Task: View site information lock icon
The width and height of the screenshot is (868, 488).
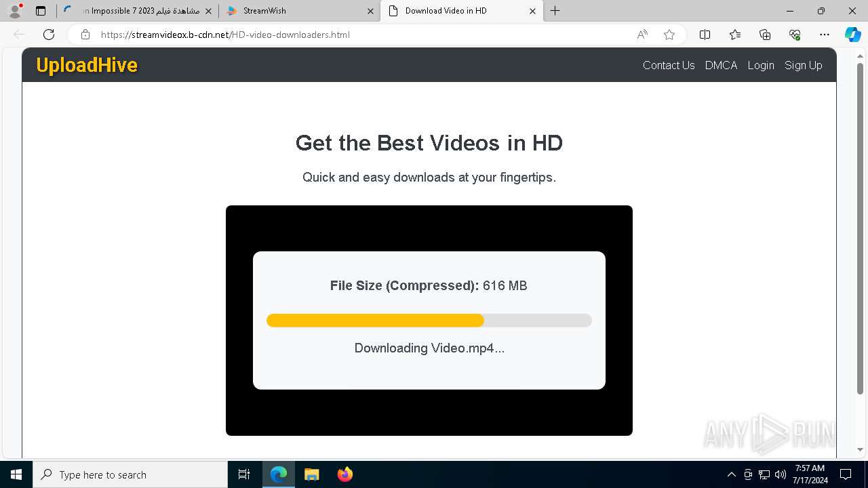Action: 85,35
